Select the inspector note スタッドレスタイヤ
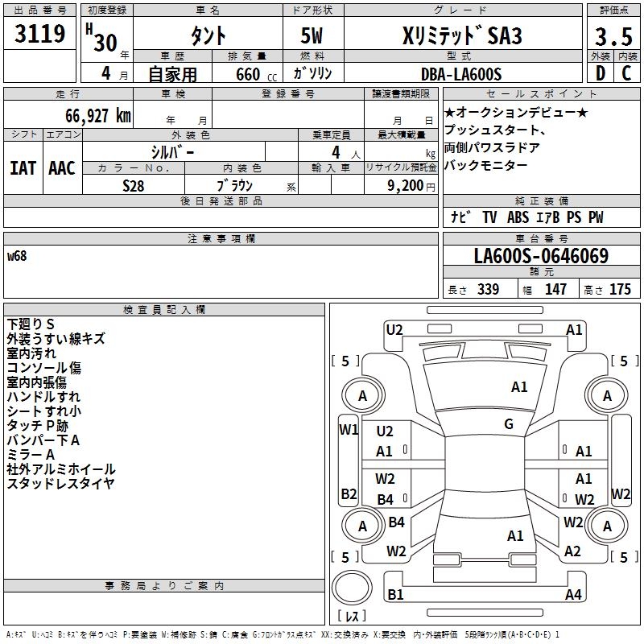The width and height of the screenshot is (644, 644). [x=60, y=484]
